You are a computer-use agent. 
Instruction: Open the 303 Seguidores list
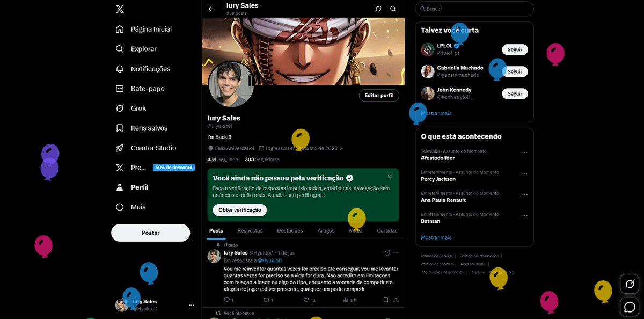[262, 160]
